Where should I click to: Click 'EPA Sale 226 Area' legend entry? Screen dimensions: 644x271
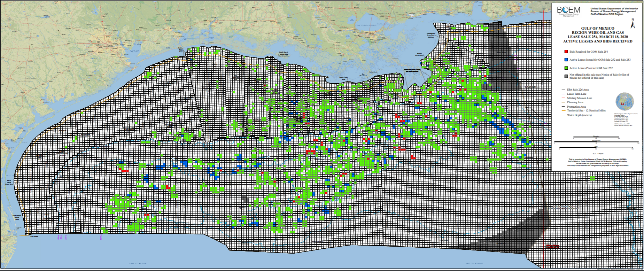(x=578, y=90)
